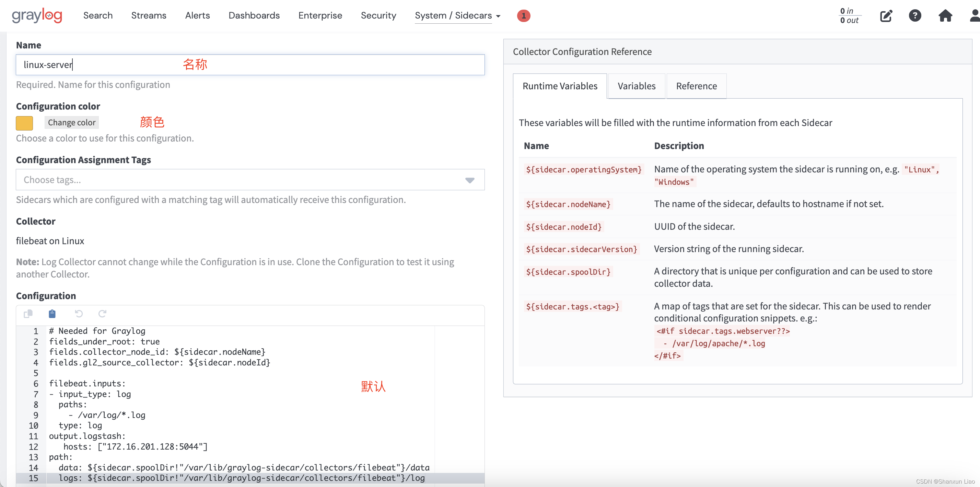980x487 pixels.
Task: Open the Dashboards menu item
Action: [x=254, y=15]
